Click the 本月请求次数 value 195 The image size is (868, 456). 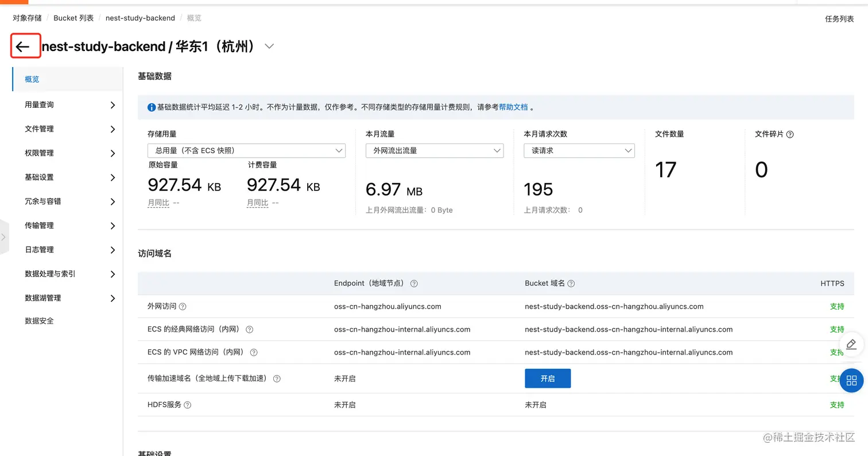pyautogui.click(x=538, y=189)
